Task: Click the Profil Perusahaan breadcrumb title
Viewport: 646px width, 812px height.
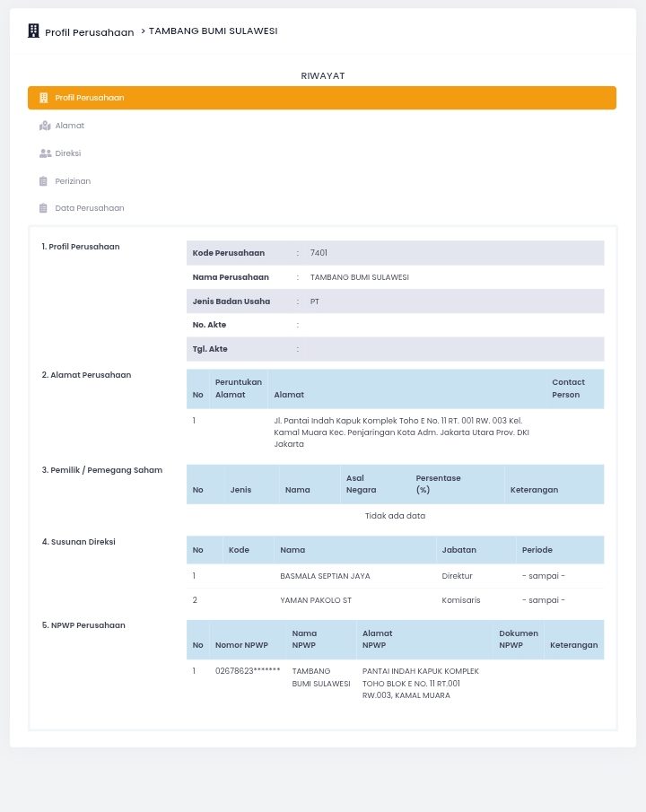Action: [89, 32]
